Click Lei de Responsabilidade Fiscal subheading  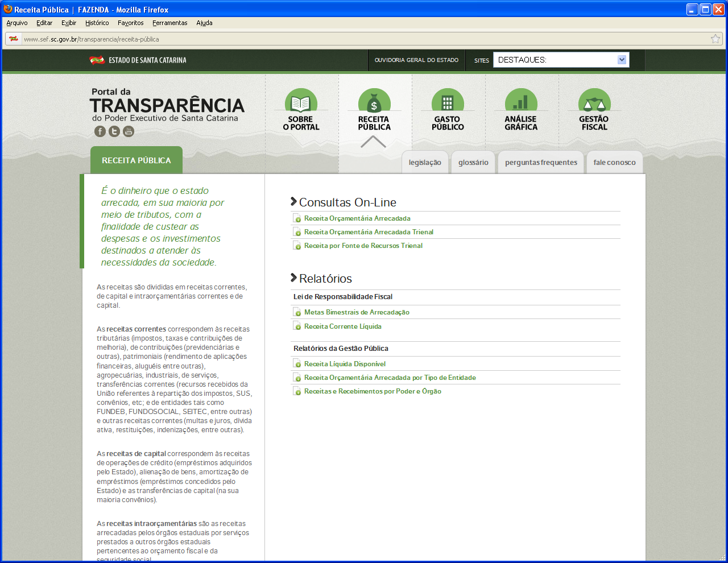click(343, 297)
